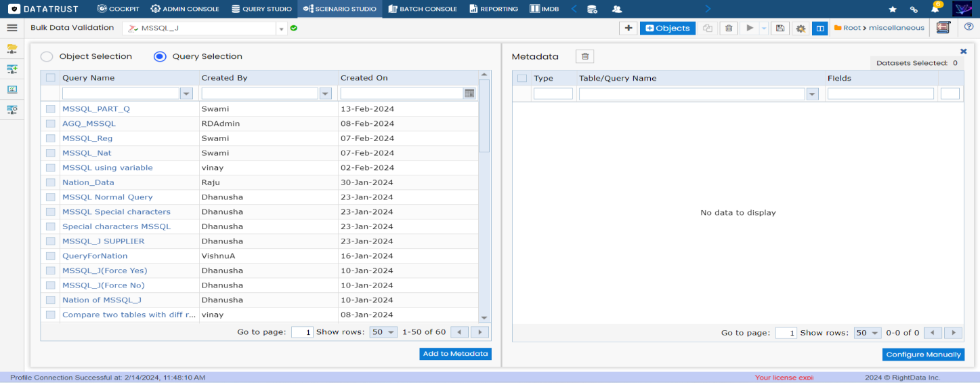
Task: Switch to the Query Studio tab
Action: coord(261,9)
